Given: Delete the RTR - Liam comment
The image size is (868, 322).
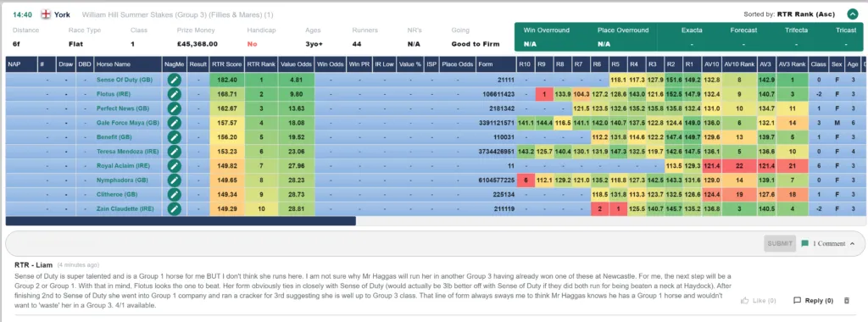Looking at the screenshot, I should (x=846, y=301).
